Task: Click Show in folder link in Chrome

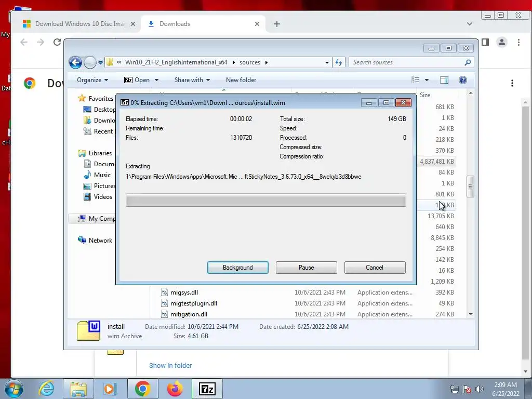Action: click(170, 365)
